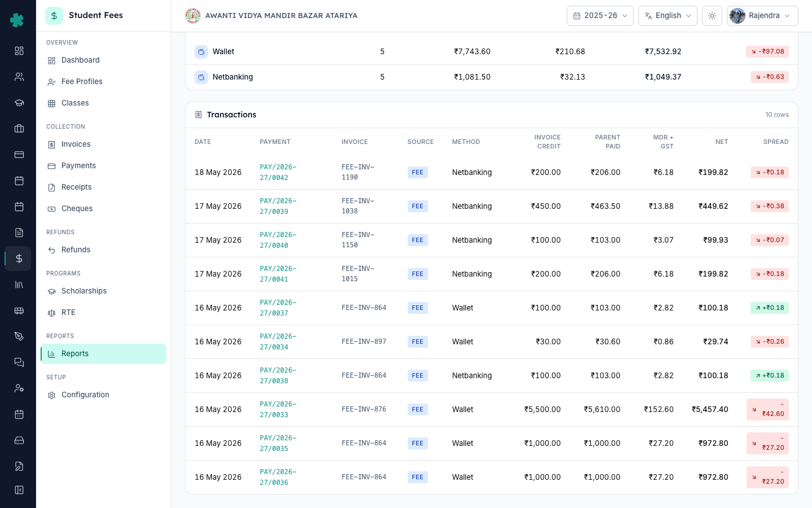Image resolution: width=812 pixels, height=508 pixels.
Task: Open Classes in the sidebar
Action: pos(103,103)
